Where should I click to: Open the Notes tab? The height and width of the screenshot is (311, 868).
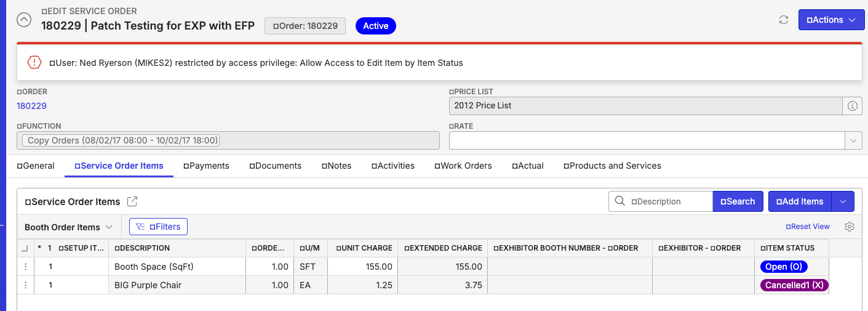click(x=336, y=166)
